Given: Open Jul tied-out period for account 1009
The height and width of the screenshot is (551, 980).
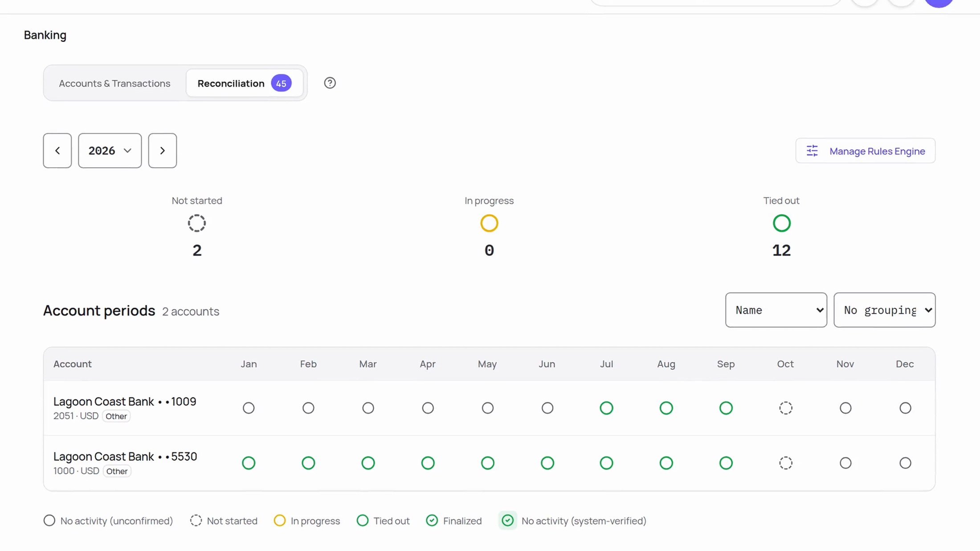Looking at the screenshot, I should [606, 408].
